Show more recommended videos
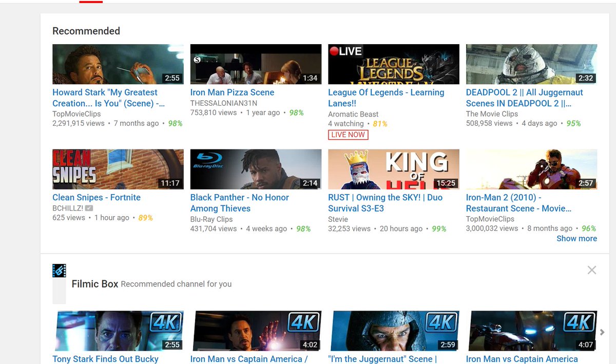616x364 pixels. point(576,238)
